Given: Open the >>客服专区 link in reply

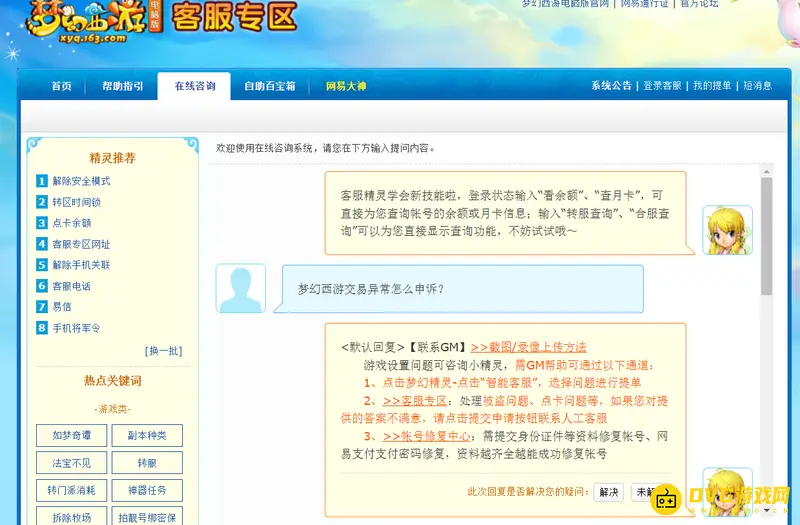Looking at the screenshot, I should [x=415, y=401].
